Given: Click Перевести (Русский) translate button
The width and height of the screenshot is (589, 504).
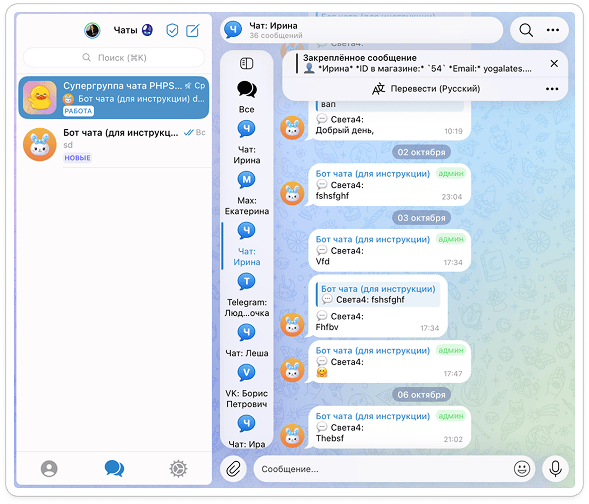Looking at the screenshot, I should (x=426, y=89).
